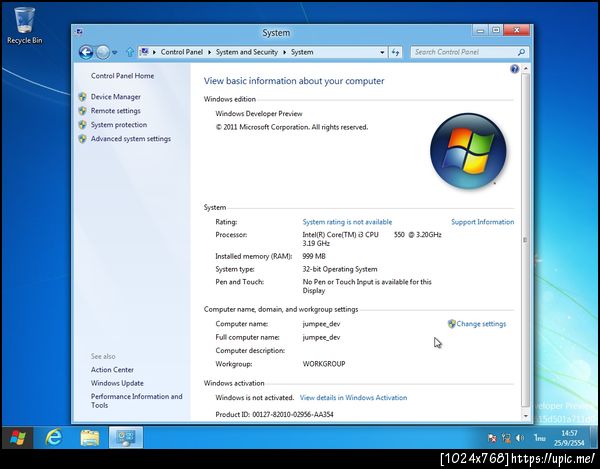Viewport: 600px width, 469px height.
Task: Open the Support Information link
Action: (483, 222)
